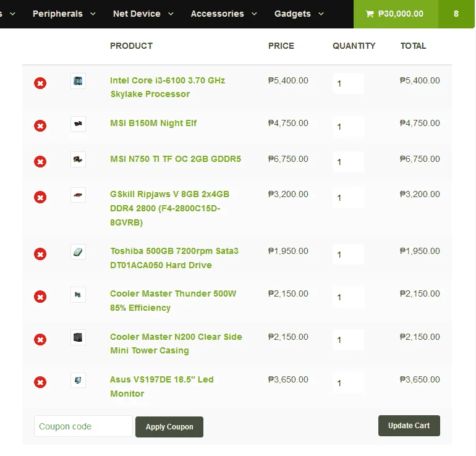Click the TOTAL column header

coord(413,46)
